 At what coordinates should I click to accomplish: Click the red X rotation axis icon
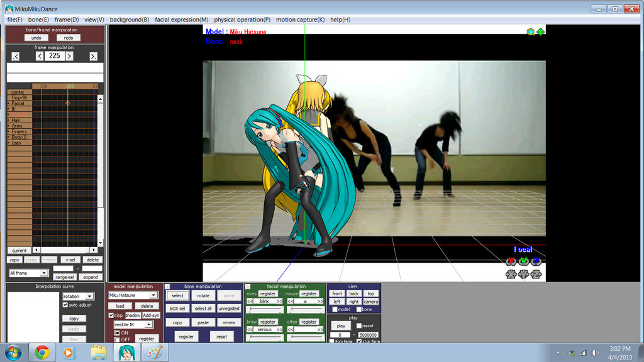coord(511,261)
